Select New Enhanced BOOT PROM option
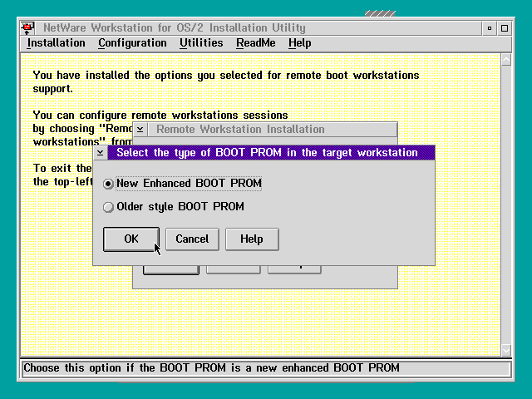The width and height of the screenshot is (532, 399). 183,184
